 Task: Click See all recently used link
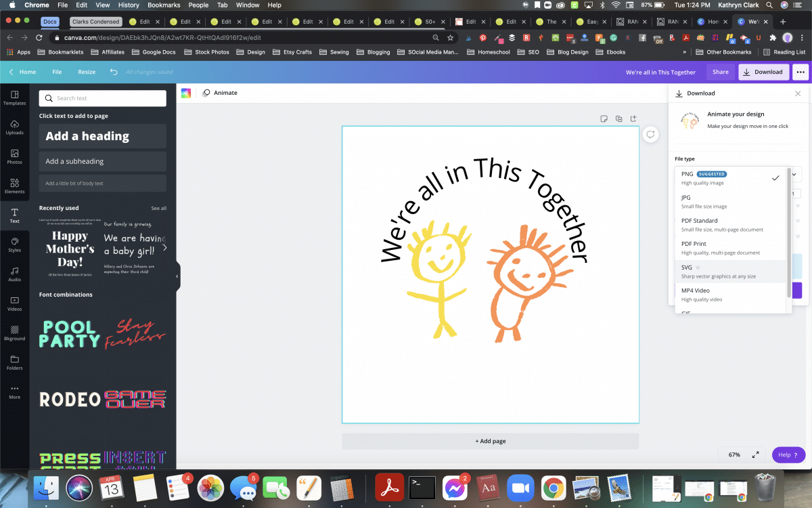click(x=158, y=208)
